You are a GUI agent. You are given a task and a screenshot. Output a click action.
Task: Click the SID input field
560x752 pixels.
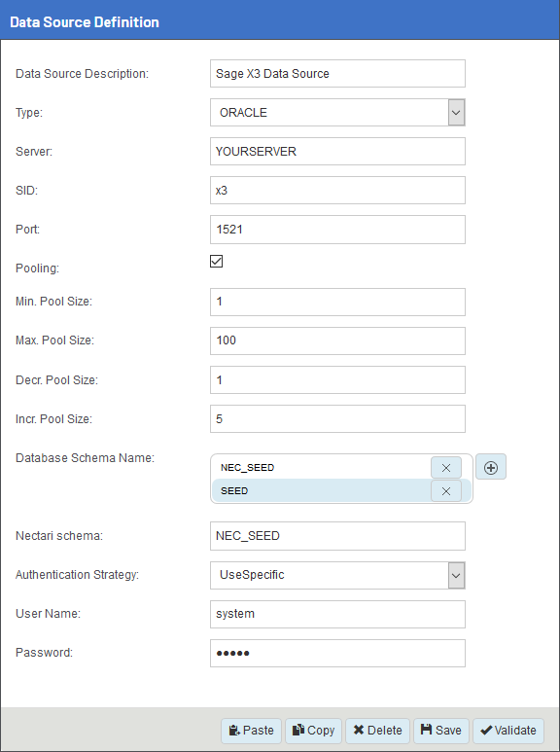click(x=337, y=191)
